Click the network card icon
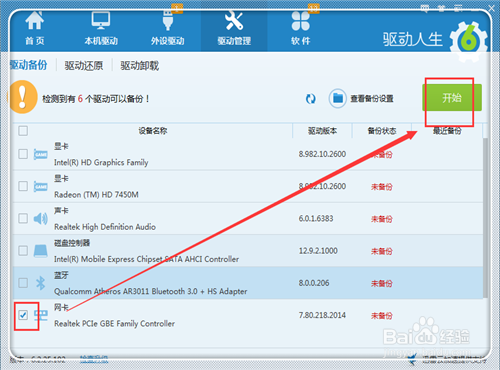Screen dimensions: 500x370 tap(41, 315)
